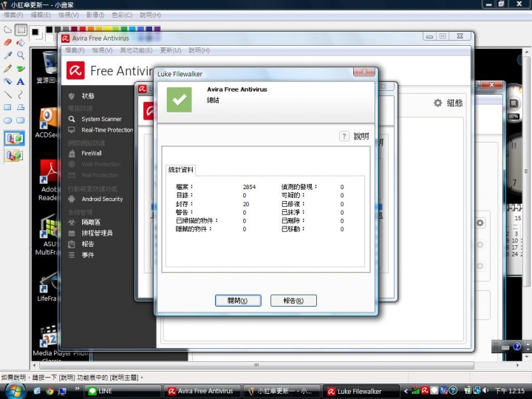This screenshot has width=532, height=399.
Task: Open Paint 說明(H) menu
Action: click(150, 15)
